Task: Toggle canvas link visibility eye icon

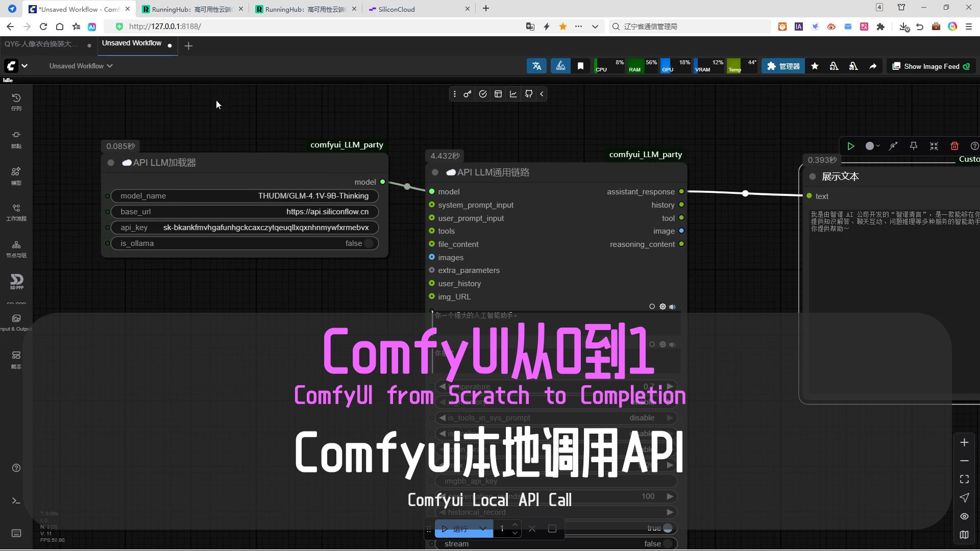Action: 964,516
